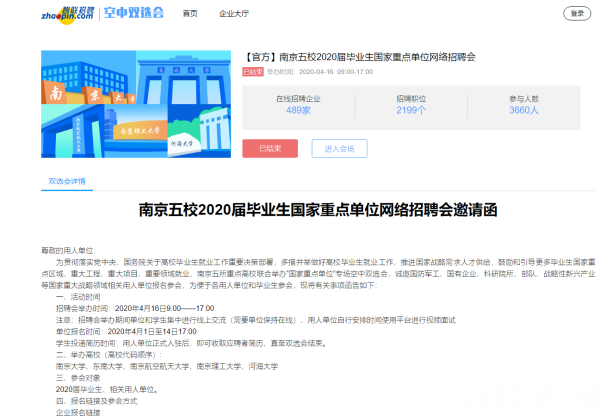This screenshot has width=600, height=416.
Task: Select the 参与人数 3660人 statistic
Action: click(524, 105)
